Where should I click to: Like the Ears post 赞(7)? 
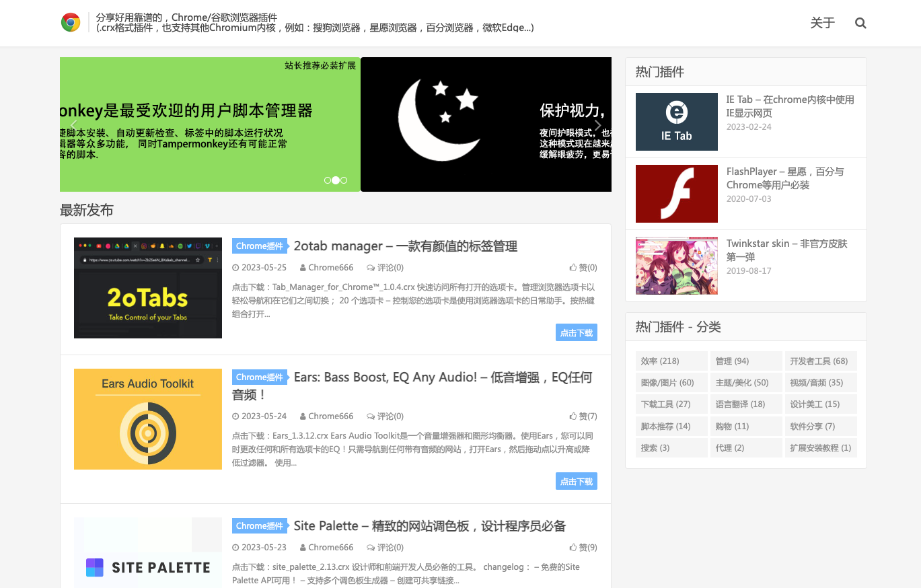tap(583, 416)
